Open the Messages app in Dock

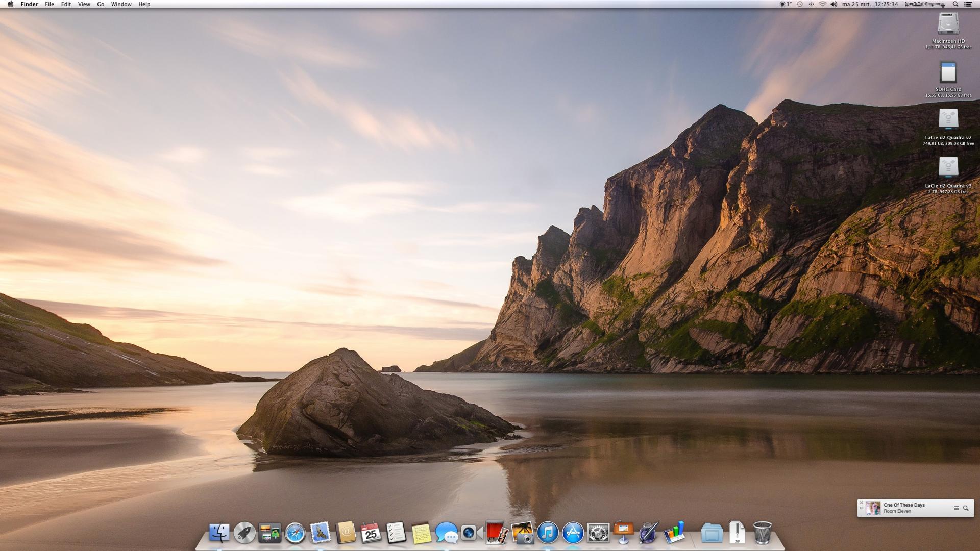(x=447, y=533)
